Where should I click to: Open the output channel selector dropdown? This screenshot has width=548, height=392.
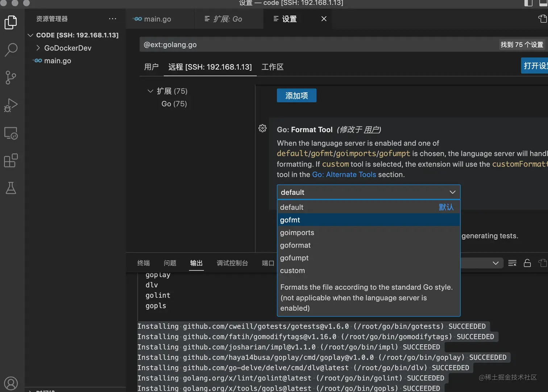(482, 263)
